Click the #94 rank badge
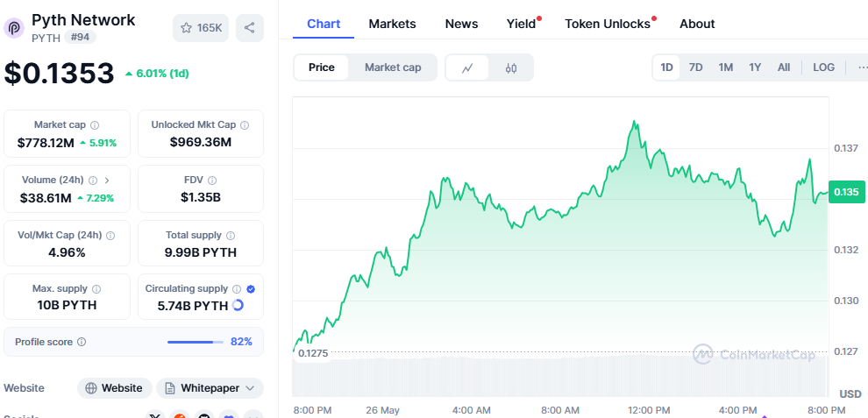Image resolution: width=868 pixels, height=418 pixels. tap(81, 37)
